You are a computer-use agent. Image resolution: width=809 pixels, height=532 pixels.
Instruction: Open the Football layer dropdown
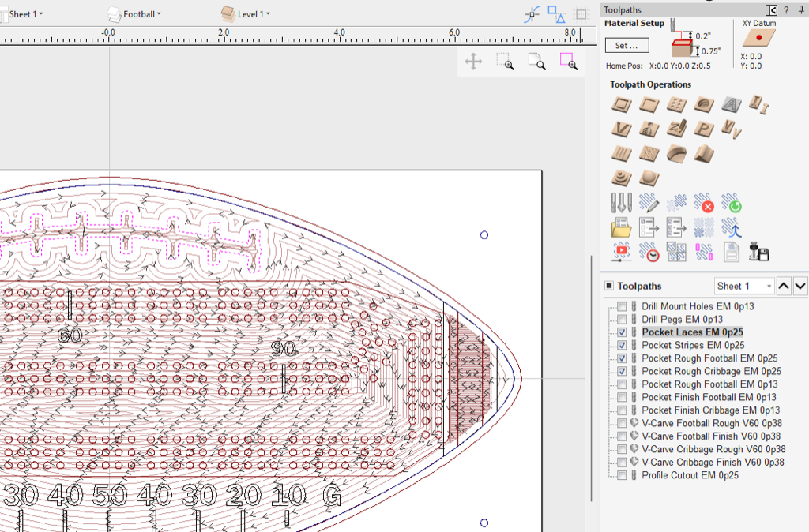click(x=135, y=14)
